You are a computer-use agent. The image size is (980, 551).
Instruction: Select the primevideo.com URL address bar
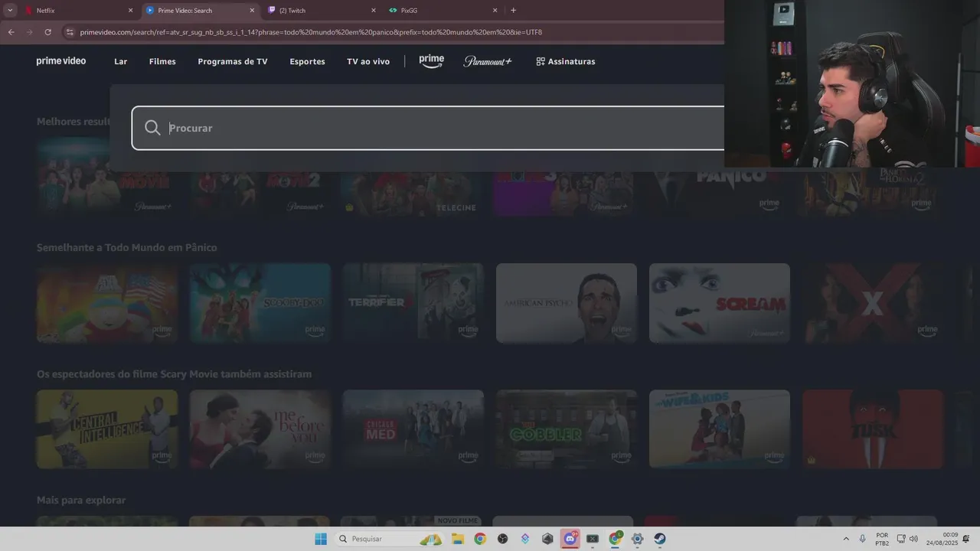click(311, 32)
